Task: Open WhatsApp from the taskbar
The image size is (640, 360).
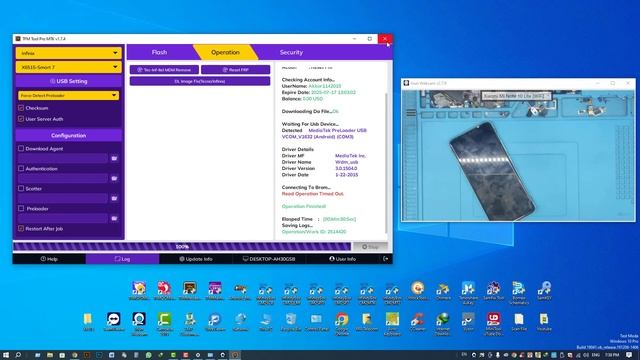Action: tap(149, 355)
